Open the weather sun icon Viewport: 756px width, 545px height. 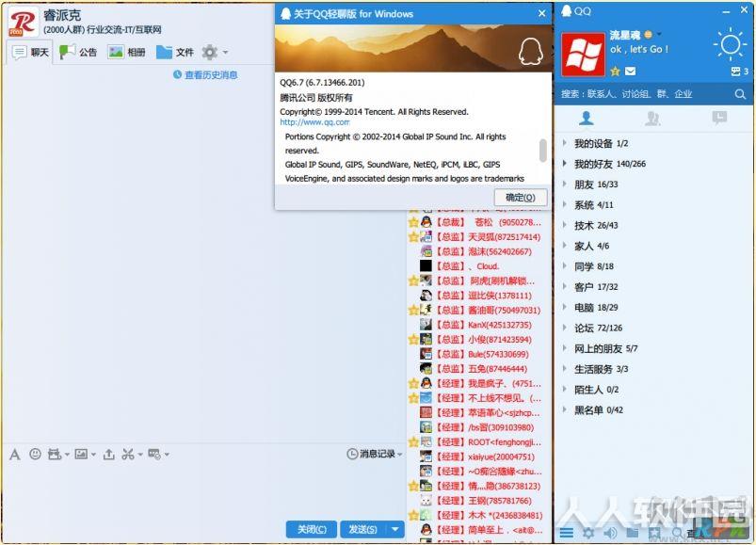(x=730, y=44)
